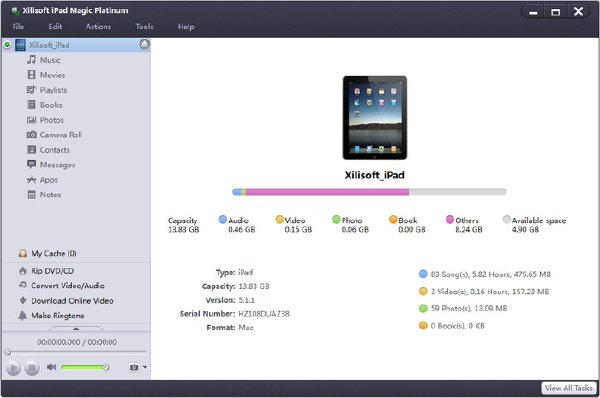The width and height of the screenshot is (600, 398).
Task: Open the snapshot camera dropdown arrow
Action: 145,367
